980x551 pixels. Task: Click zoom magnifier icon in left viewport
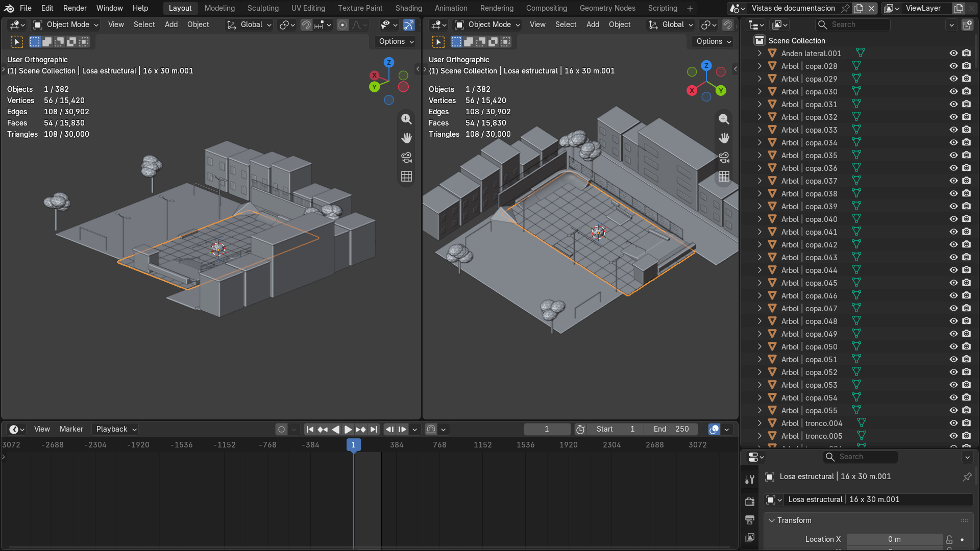point(406,119)
